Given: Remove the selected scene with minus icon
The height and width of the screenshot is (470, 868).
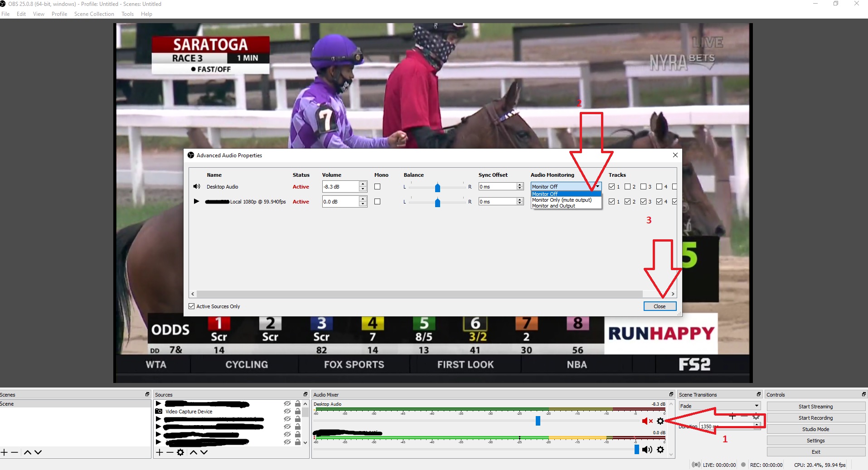Looking at the screenshot, I should pos(15,452).
